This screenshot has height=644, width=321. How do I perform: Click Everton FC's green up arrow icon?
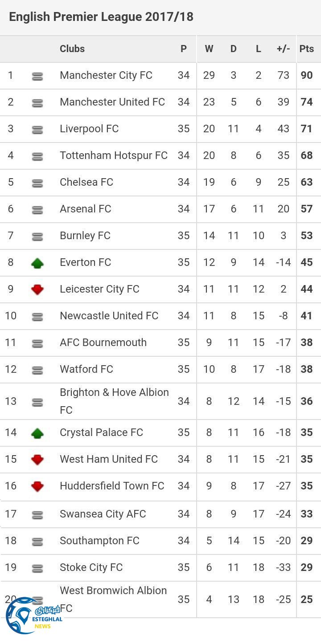[37, 263]
